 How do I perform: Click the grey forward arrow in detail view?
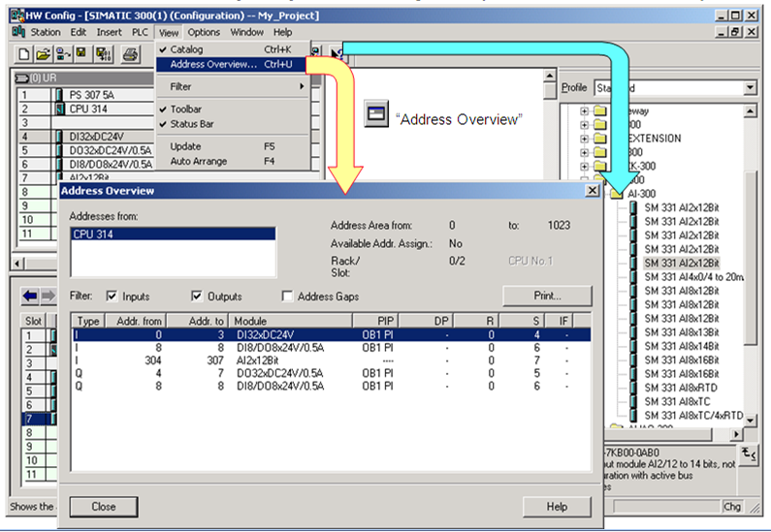[48, 296]
